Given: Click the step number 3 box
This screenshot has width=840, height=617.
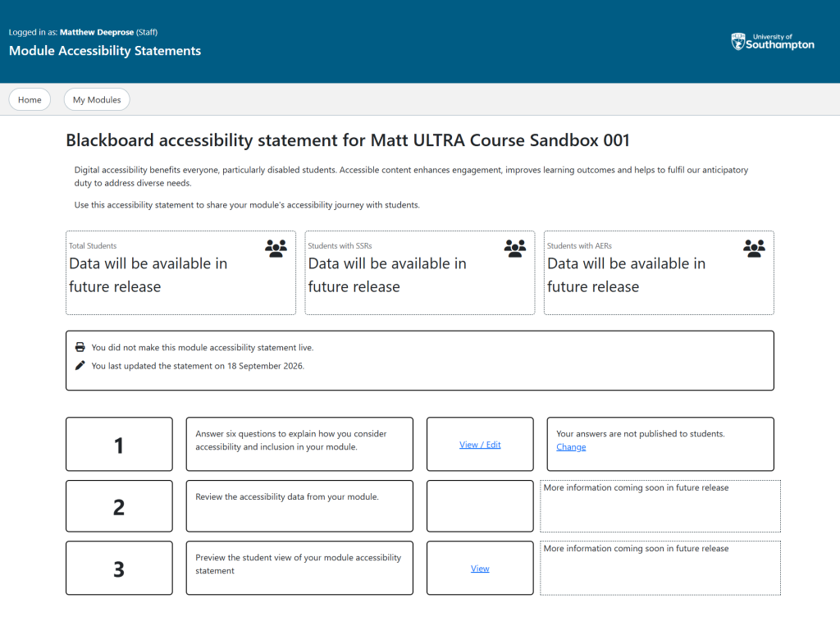Looking at the screenshot, I should tap(119, 568).
